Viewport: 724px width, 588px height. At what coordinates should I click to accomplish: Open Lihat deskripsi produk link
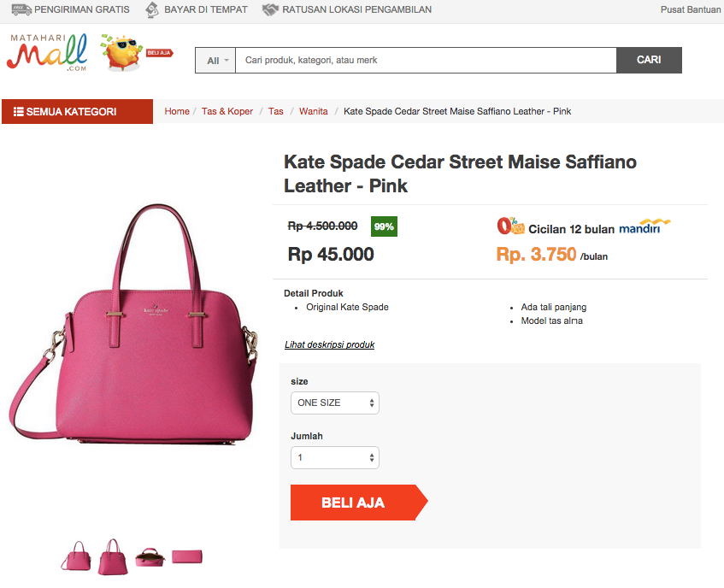(329, 344)
